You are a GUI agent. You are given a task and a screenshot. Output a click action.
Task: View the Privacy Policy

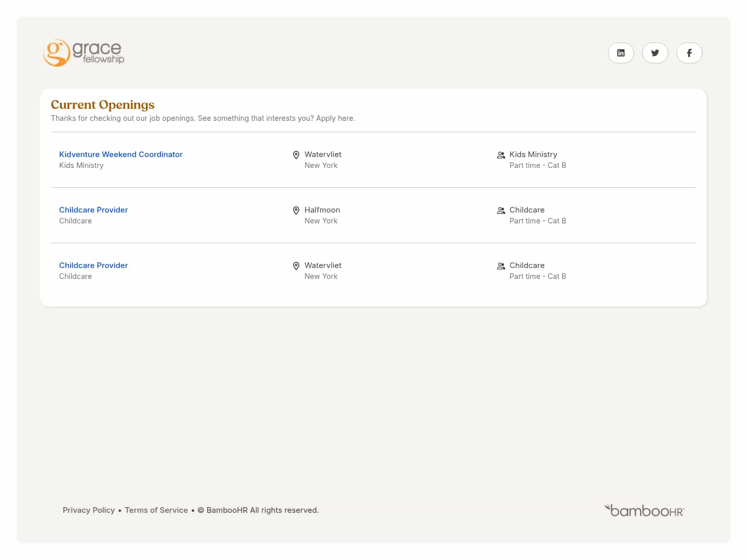(x=89, y=510)
